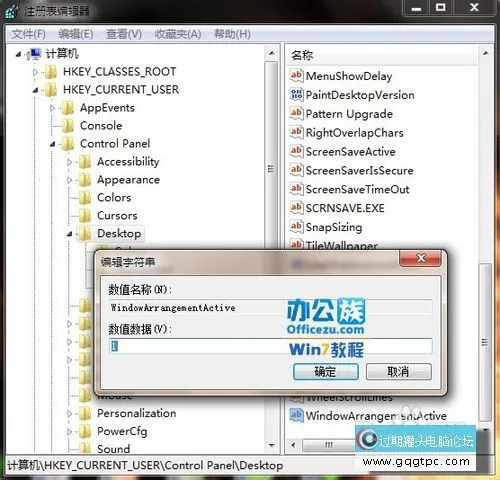Click the HKEY_CLASSES_ROOT folder icon
The image size is (500, 480).
[x=51, y=72]
